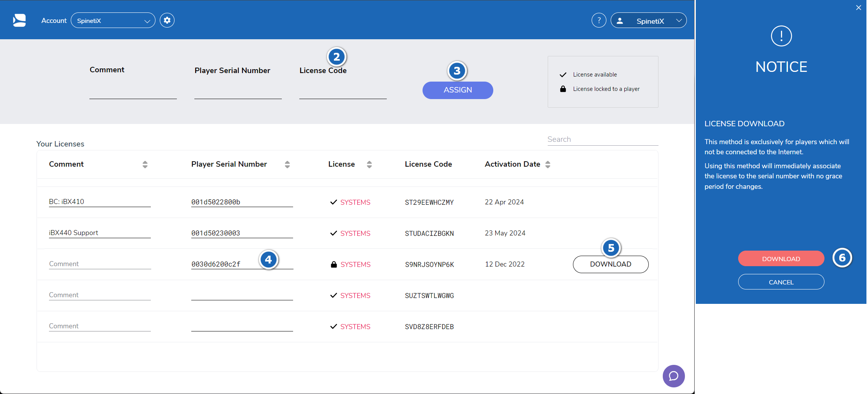Click DOWNLOAD on the 0030d6200c2f row
Screen dimensions: 868x394
coord(611,264)
